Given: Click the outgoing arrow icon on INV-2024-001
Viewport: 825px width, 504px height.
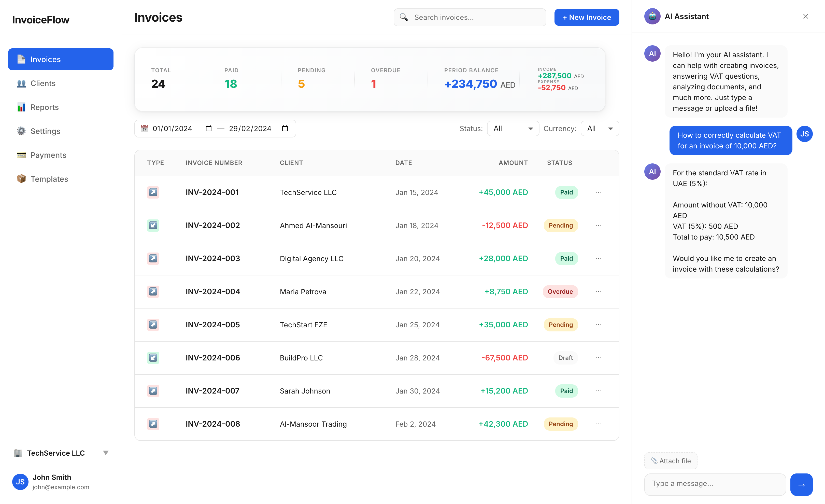Looking at the screenshot, I should pyautogui.click(x=153, y=192).
